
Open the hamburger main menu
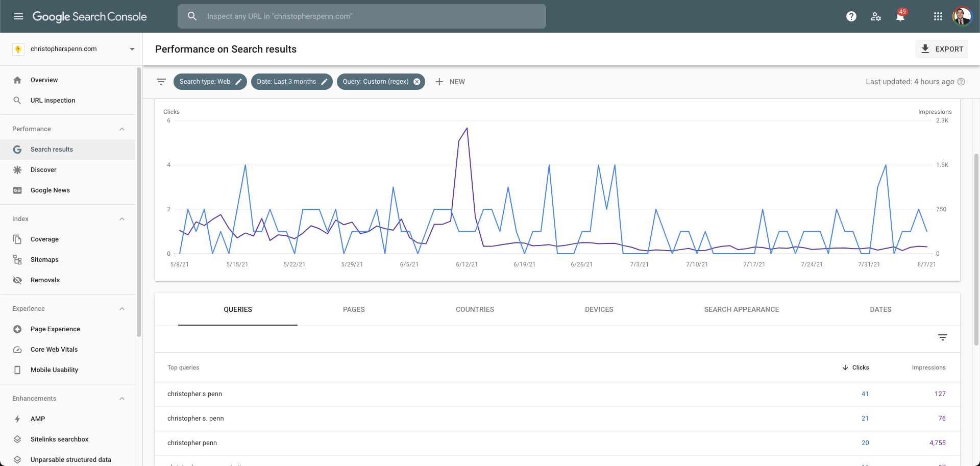coord(18,16)
